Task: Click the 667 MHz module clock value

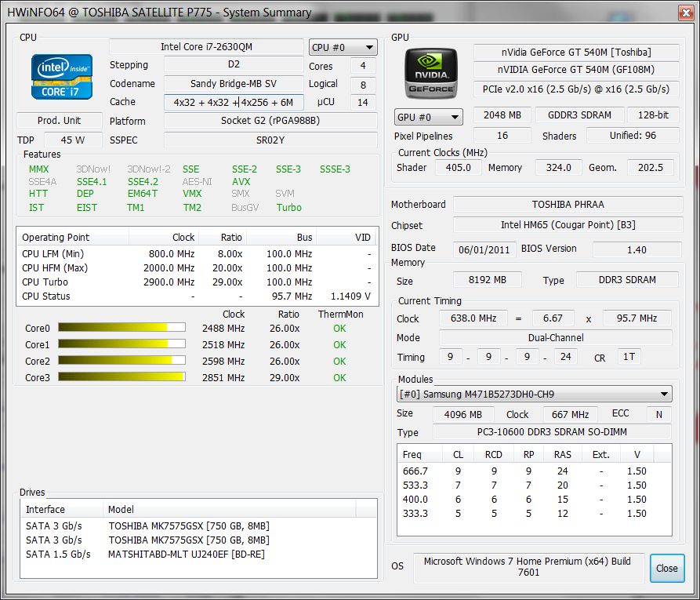Action: [570, 415]
